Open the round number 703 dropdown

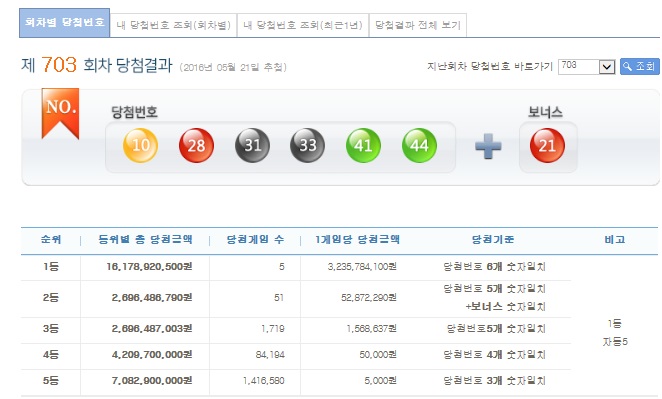586,67
